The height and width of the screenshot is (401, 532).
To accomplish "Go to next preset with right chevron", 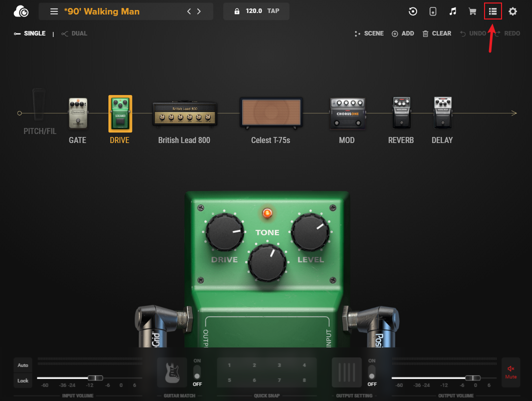I will pos(199,11).
